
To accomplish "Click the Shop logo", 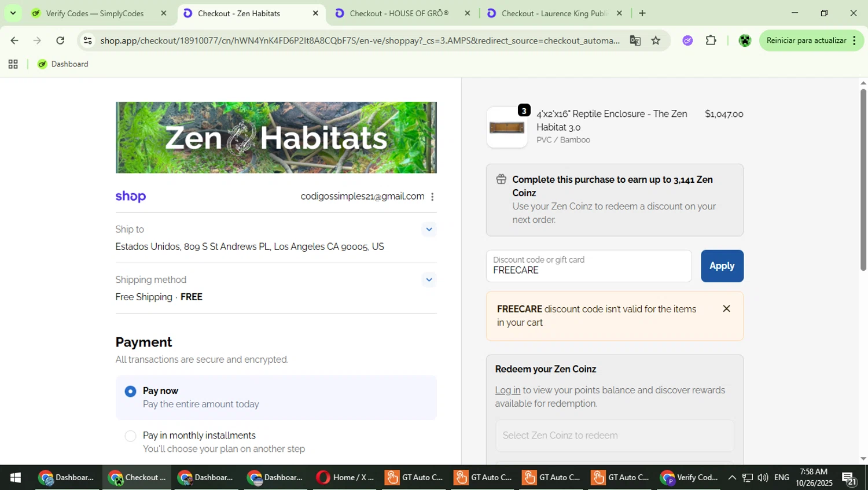I will coord(131,197).
